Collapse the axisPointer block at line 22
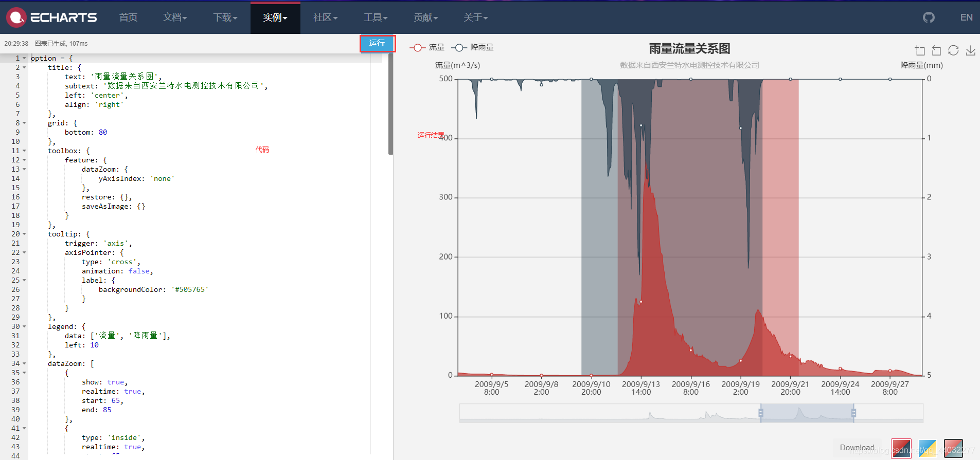Viewport: 980px width, 460px height. (x=24, y=252)
